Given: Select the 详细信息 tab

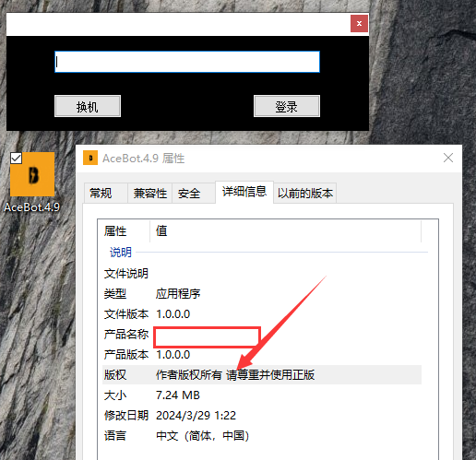Looking at the screenshot, I should pos(244,192).
